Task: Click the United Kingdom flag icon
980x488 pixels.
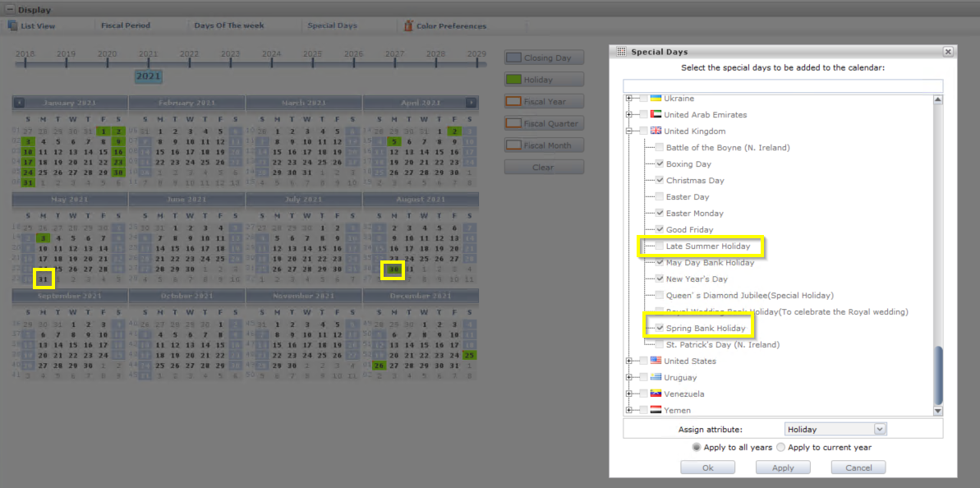Action: (x=656, y=131)
